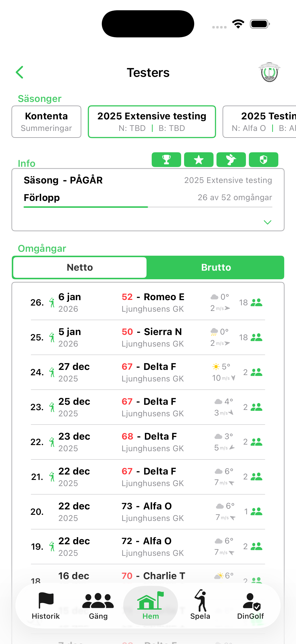Tap the Förlopp season progress bar

(x=148, y=207)
